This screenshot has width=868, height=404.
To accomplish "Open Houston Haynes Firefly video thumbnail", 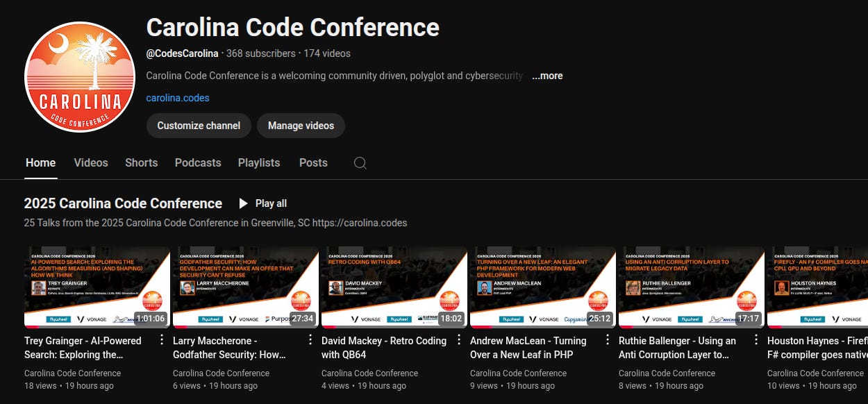I will pos(817,287).
